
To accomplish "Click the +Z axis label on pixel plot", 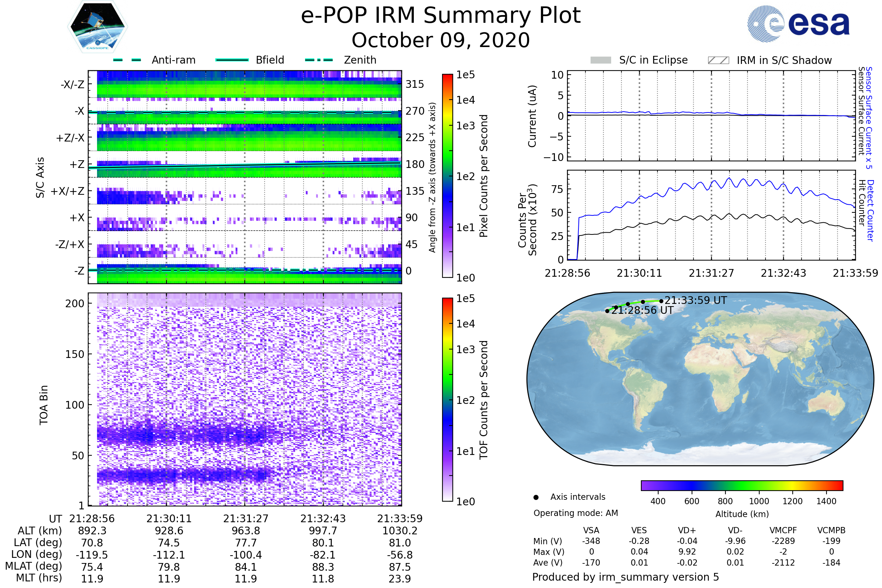I will [76, 164].
